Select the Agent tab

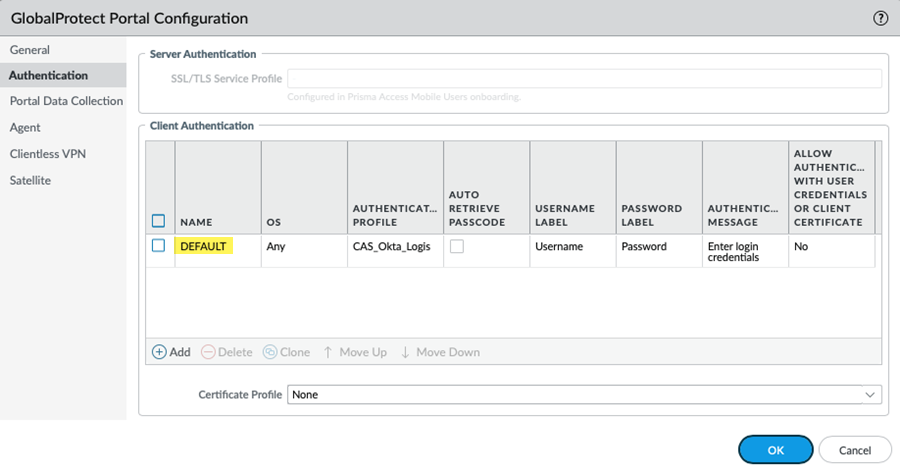[x=25, y=128]
